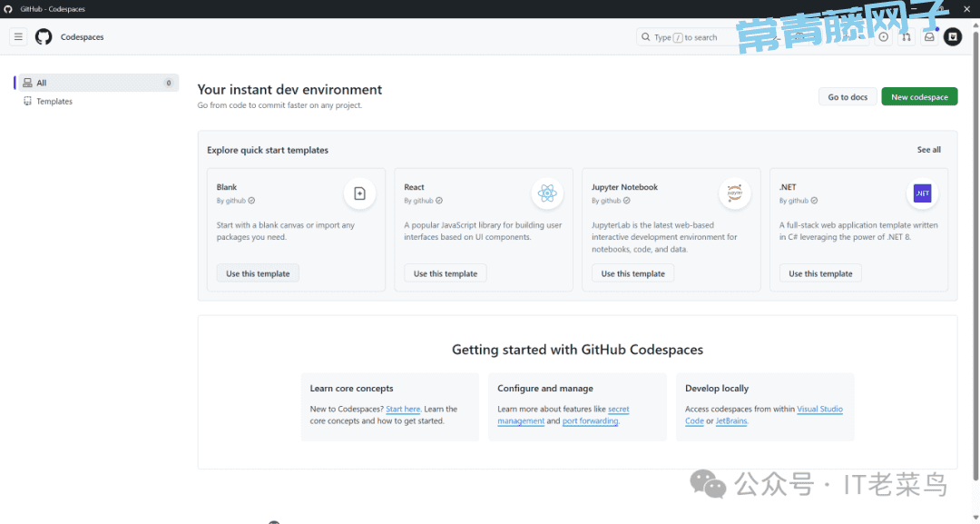Click the scrollbar down arrow
Image resolution: width=980 pixels, height=524 pixels.
[975, 519]
